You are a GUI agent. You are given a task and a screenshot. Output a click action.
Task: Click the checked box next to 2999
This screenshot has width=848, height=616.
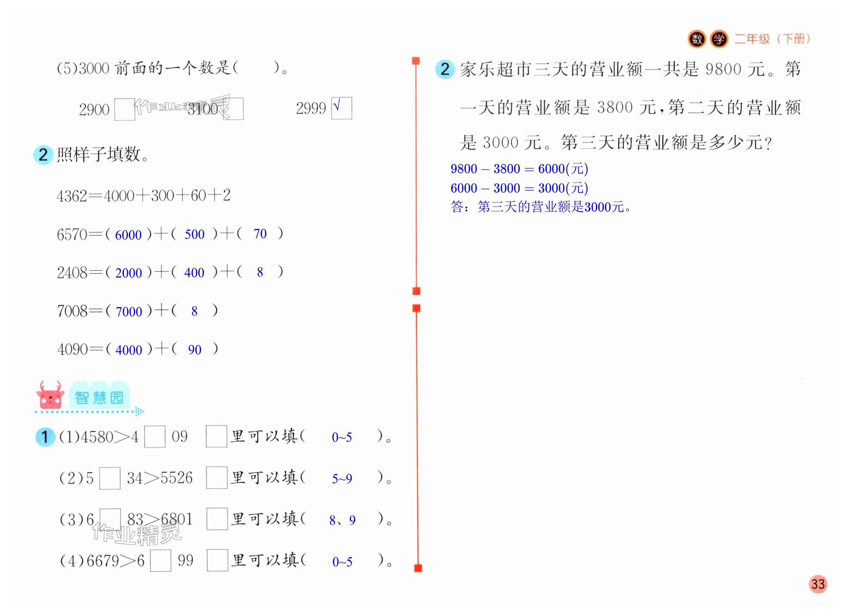click(x=341, y=108)
